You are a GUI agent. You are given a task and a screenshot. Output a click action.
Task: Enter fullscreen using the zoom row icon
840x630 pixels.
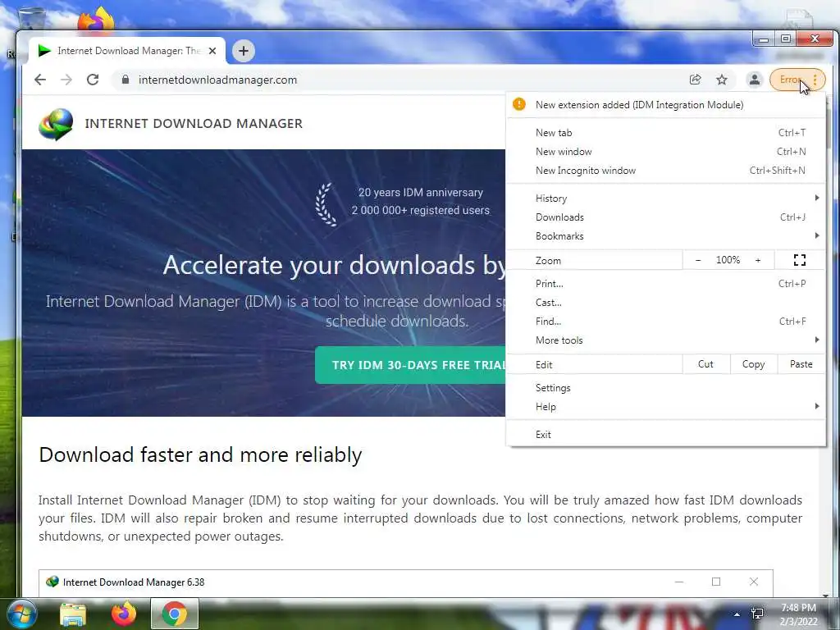[800, 260]
